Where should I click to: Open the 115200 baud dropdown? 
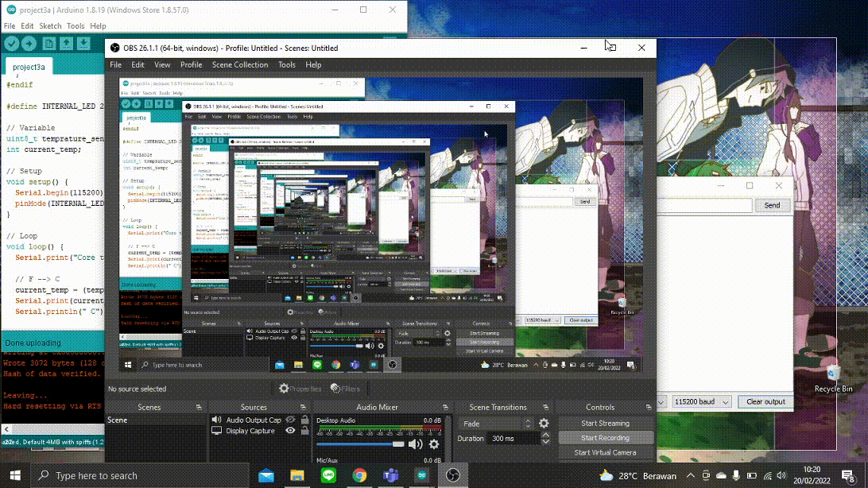(701, 401)
